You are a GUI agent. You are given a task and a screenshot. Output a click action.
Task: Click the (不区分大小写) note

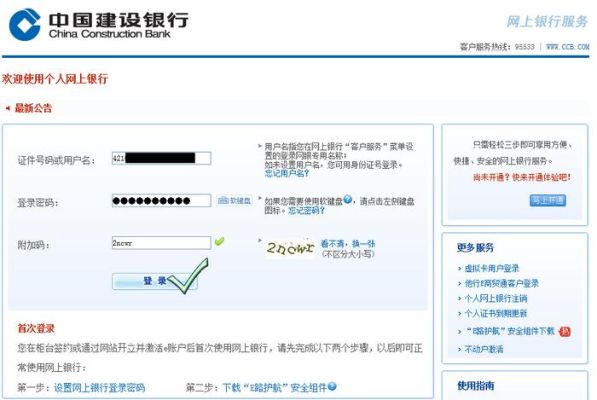(348, 254)
